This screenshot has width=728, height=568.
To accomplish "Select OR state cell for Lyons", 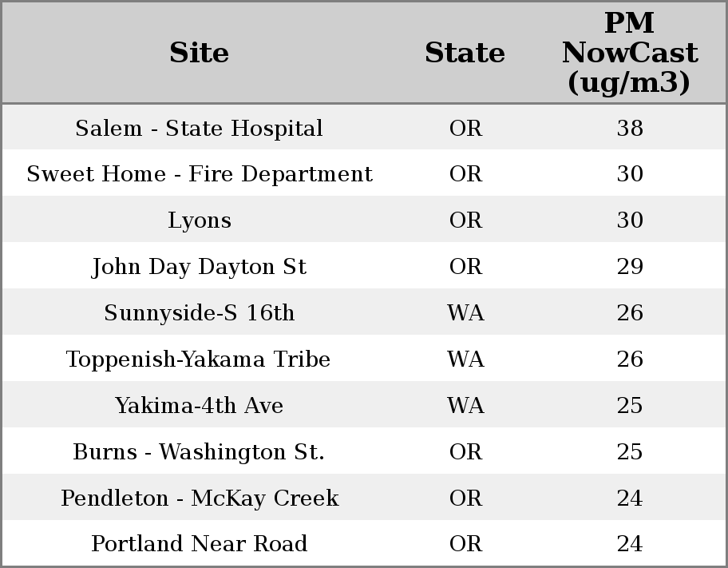I will (x=465, y=220).
